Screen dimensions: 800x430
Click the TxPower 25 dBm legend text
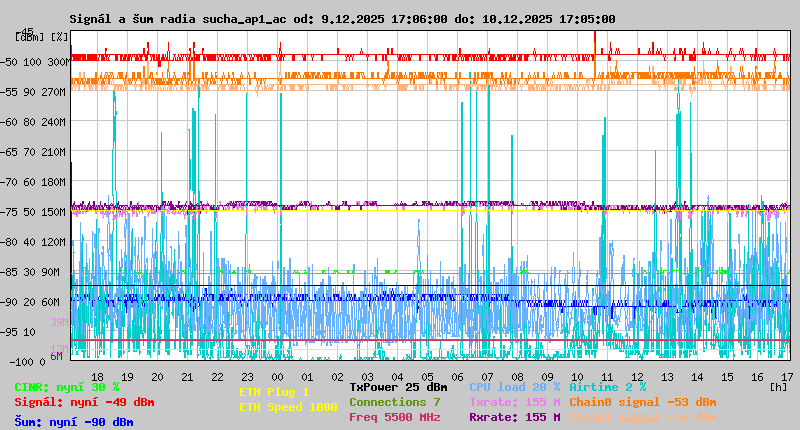click(x=398, y=387)
